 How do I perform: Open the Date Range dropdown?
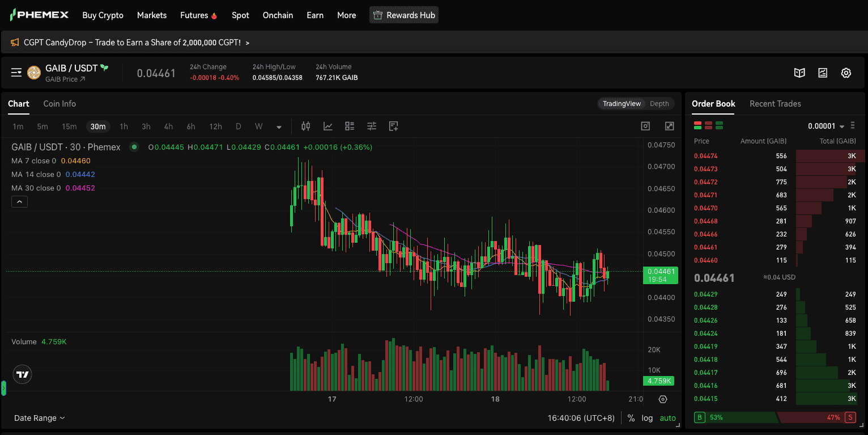[x=36, y=417]
